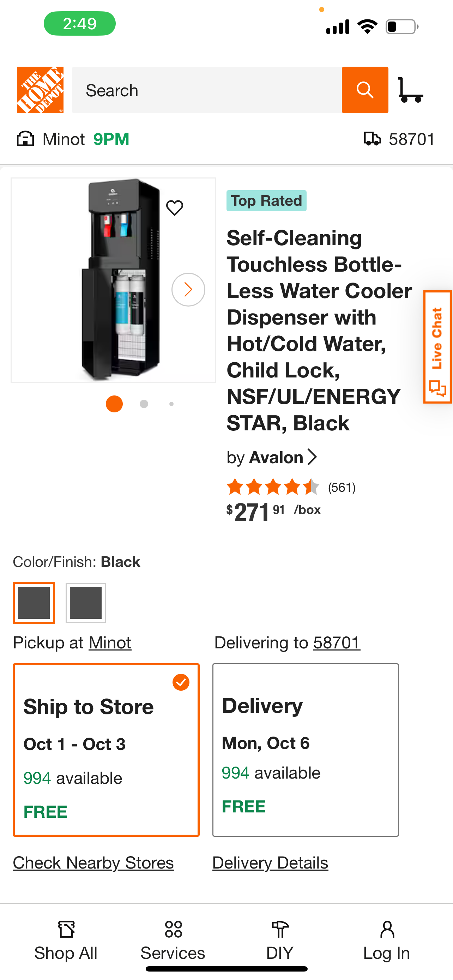Click the star rating reviews

click(x=291, y=487)
